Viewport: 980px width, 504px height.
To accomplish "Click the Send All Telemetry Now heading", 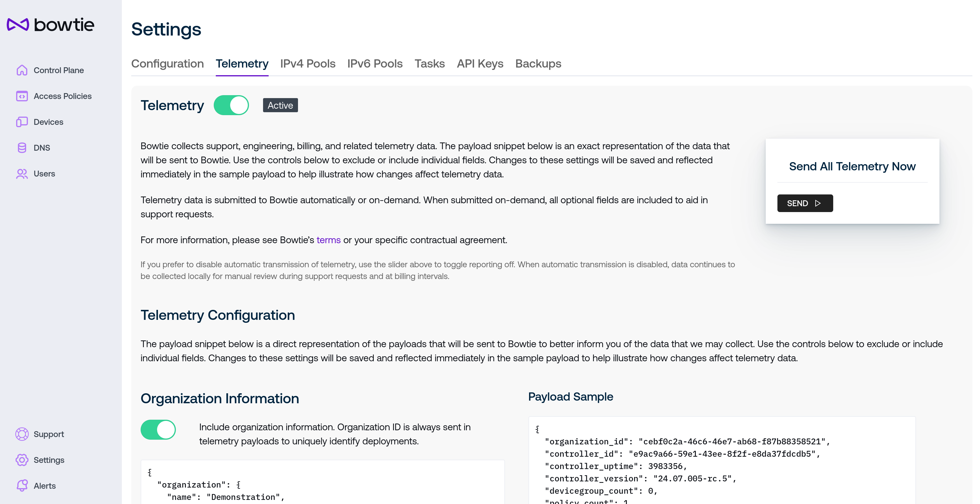I will tap(852, 166).
